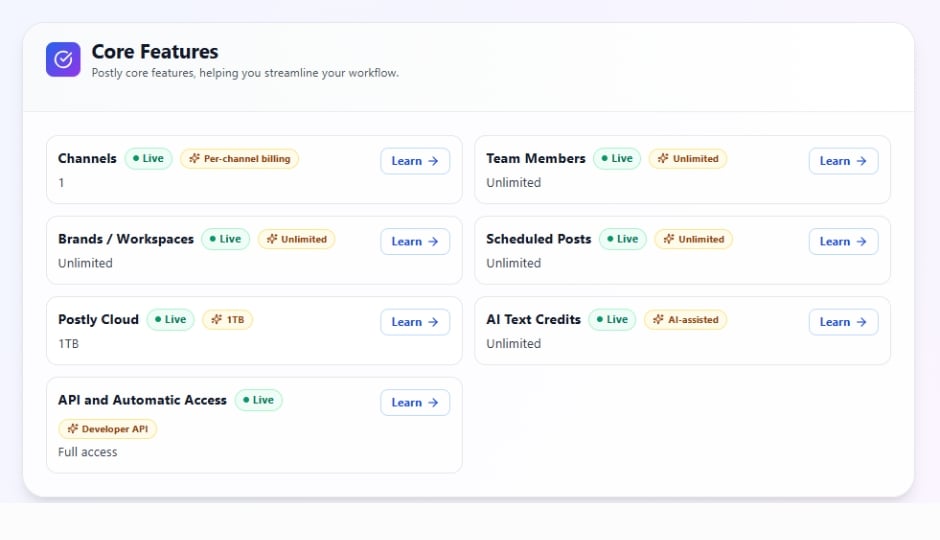Screen dimensions: 940x540
Task: Click the Live badge next to AI Text Credits
Action: [x=612, y=319]
